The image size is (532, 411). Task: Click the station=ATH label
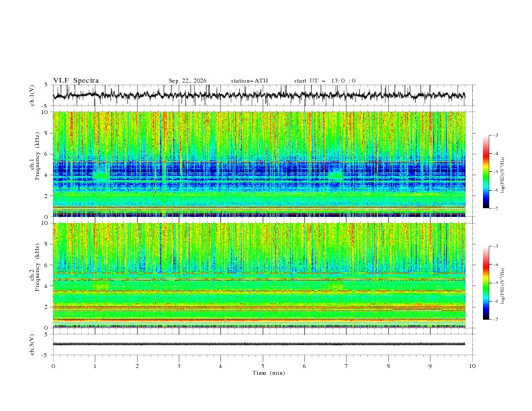tap(249, 81)
